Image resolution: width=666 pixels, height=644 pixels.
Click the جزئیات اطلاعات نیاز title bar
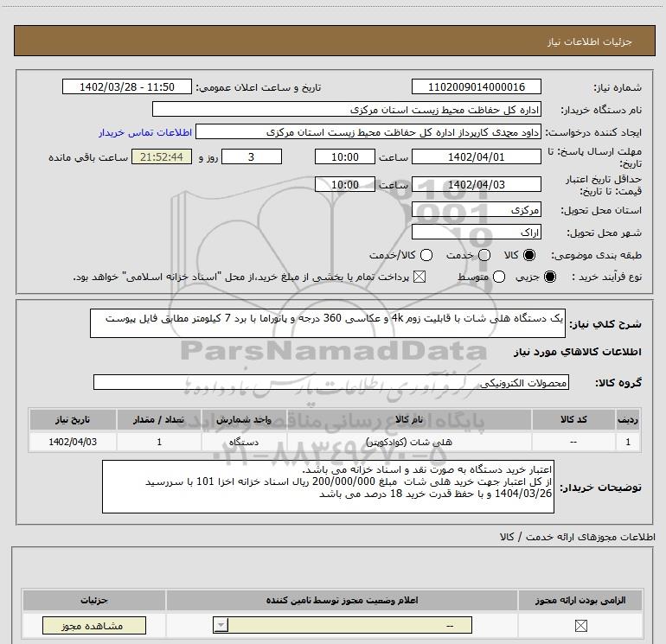point(334,41)
